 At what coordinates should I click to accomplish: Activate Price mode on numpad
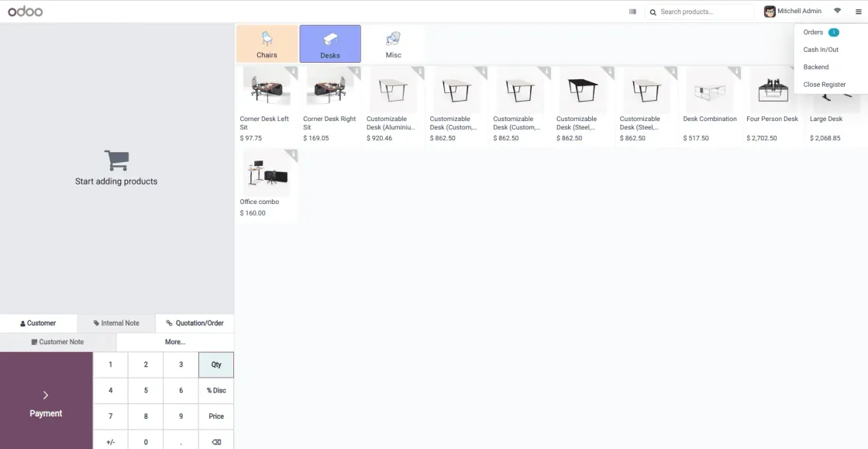click(x=216, y=416)
